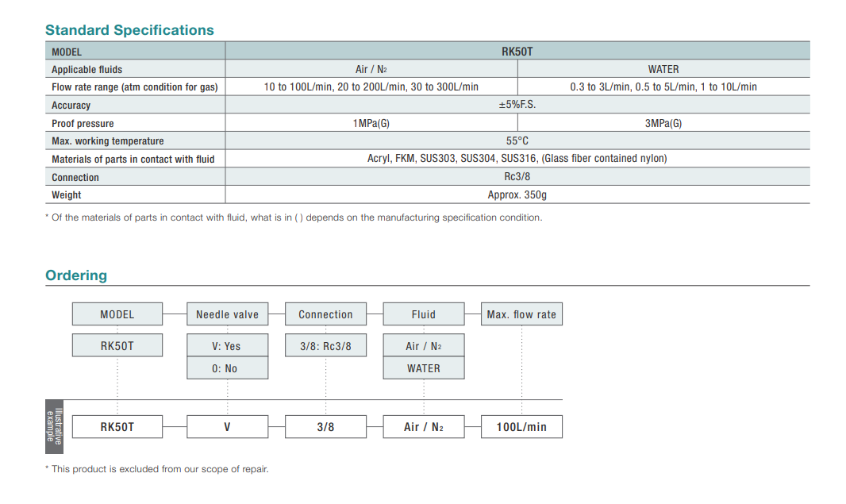The width and height of the screenshot is (846, 504).
Task: Select the Weight row label
Action: tap(67, 194)
